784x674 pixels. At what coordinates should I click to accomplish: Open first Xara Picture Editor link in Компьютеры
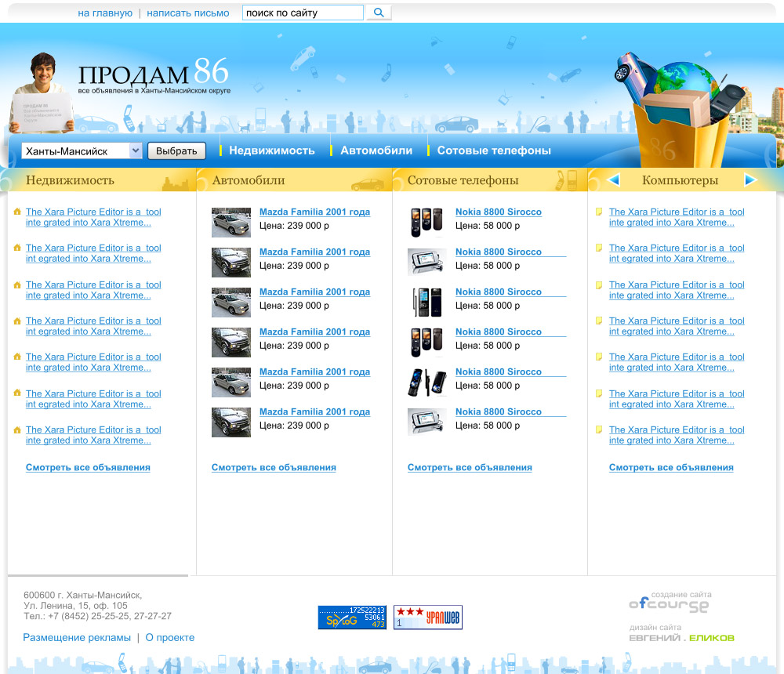coord(677,217)
